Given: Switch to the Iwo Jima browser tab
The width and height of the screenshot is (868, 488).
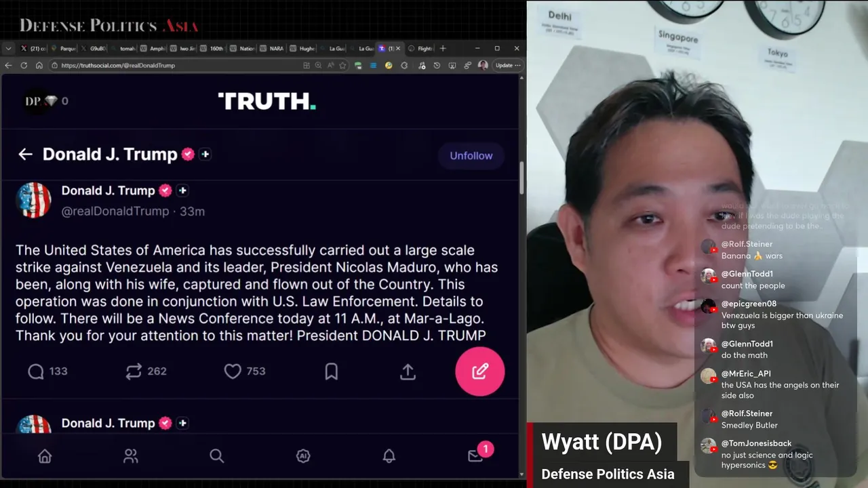Looking at the screenshot, I should pos(183,48).
